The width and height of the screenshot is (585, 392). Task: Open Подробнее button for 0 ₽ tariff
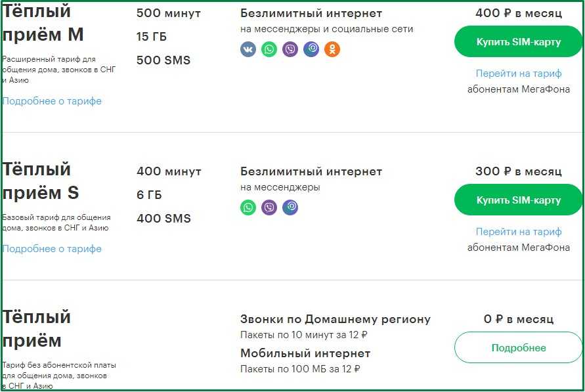coord(518,347)
